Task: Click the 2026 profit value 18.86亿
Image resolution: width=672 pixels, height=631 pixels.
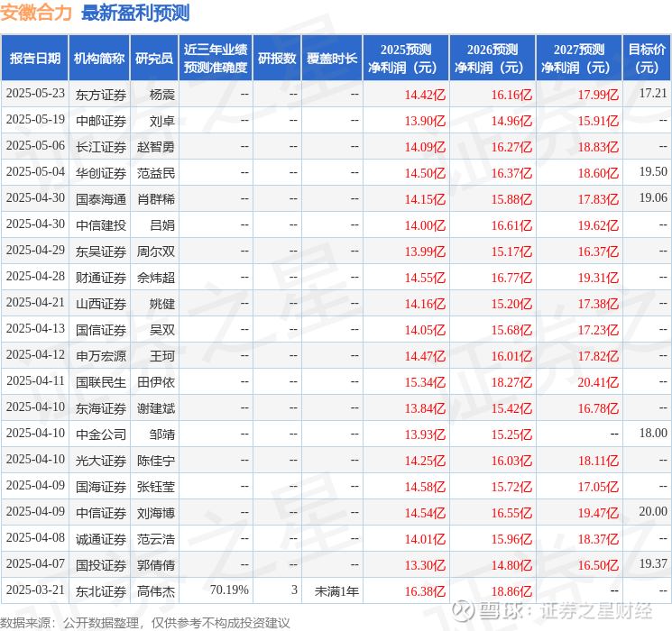Action: pos(511,591)
